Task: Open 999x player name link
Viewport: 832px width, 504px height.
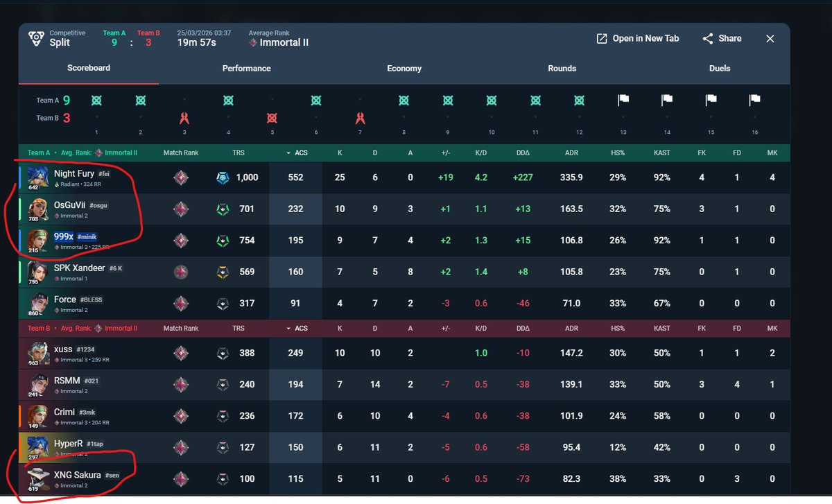Action: pos(64,236)
